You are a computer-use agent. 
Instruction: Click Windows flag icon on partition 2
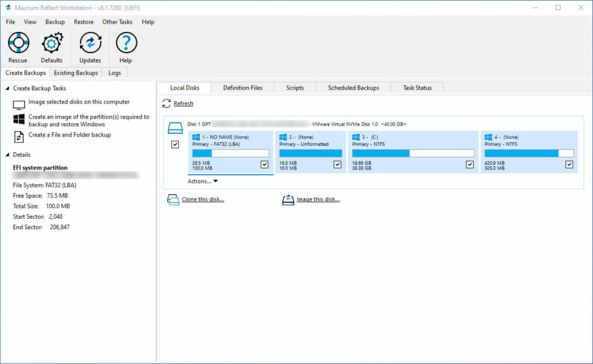point(283,137)
